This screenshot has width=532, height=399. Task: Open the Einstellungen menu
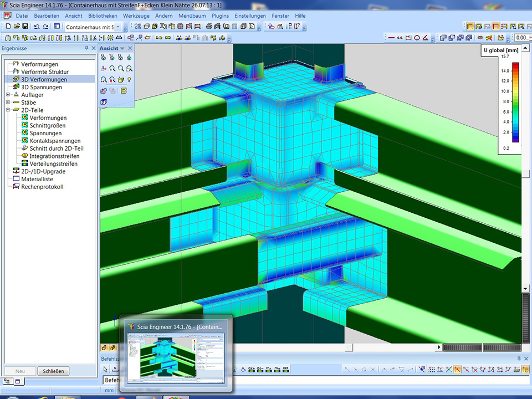(250, 16)
